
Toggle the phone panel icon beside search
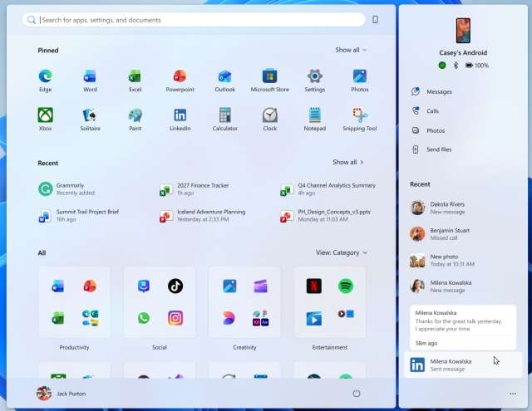(x=375, y=20)
